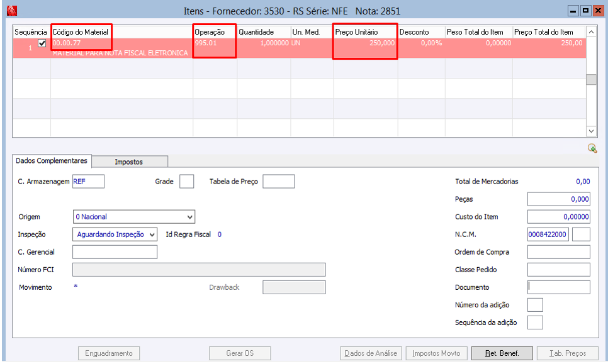The image size is (608, 364).
Task: Click the Ordem de Compra field
Action: pyautogui.click(x=559, y=252)
